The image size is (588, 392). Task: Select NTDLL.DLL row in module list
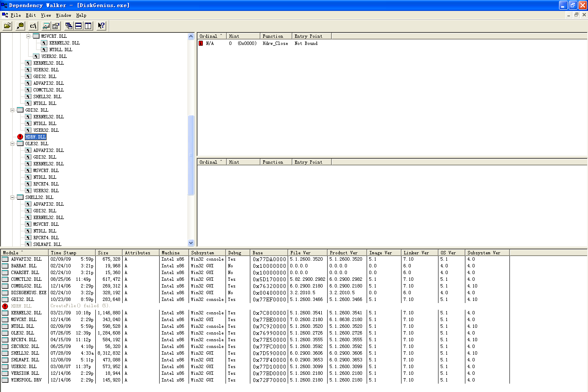[x=255, y=326]
